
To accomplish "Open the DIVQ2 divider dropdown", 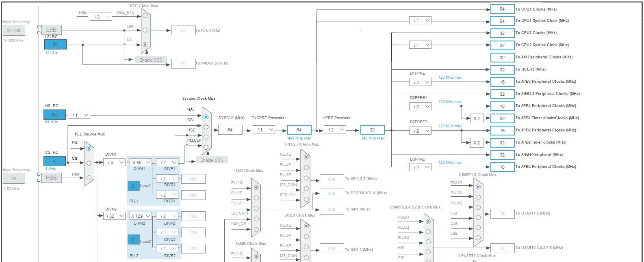I will click(167, 232).
